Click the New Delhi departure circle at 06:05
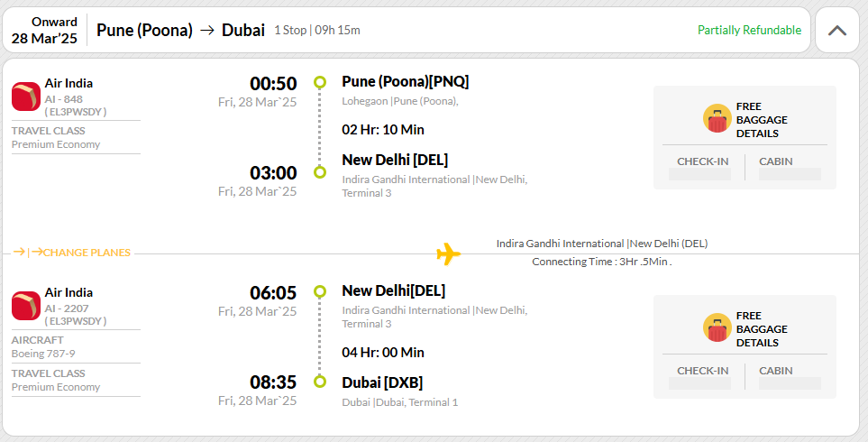Viewport: 868px width, 442px height. tap(319, 291)
